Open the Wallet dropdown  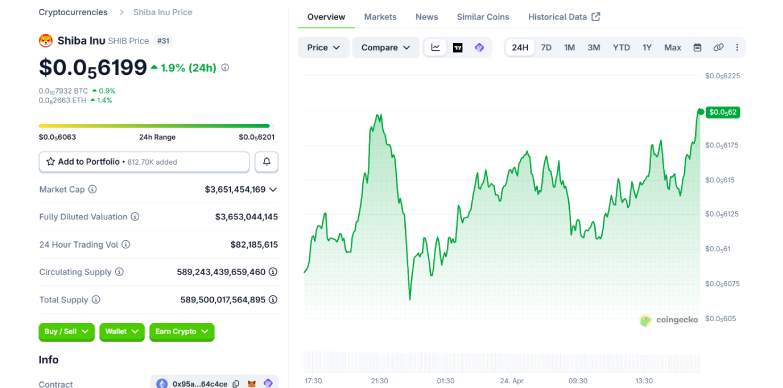point(122,332)
